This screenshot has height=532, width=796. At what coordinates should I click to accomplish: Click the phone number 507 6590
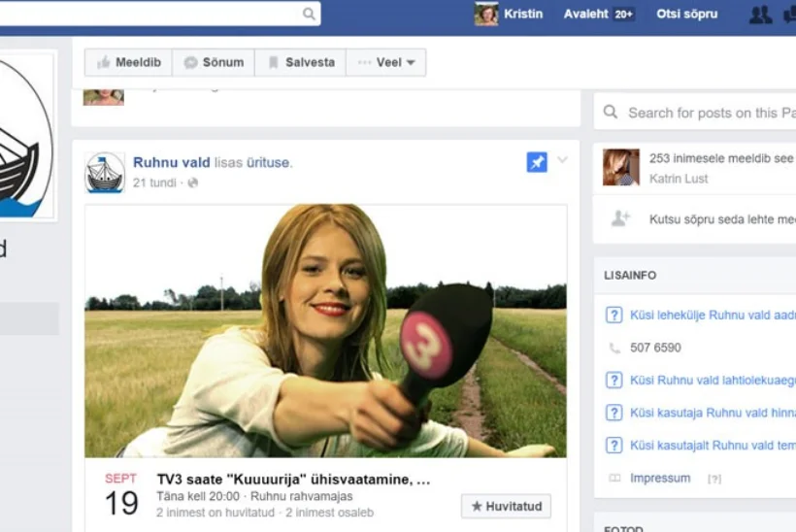655,348
